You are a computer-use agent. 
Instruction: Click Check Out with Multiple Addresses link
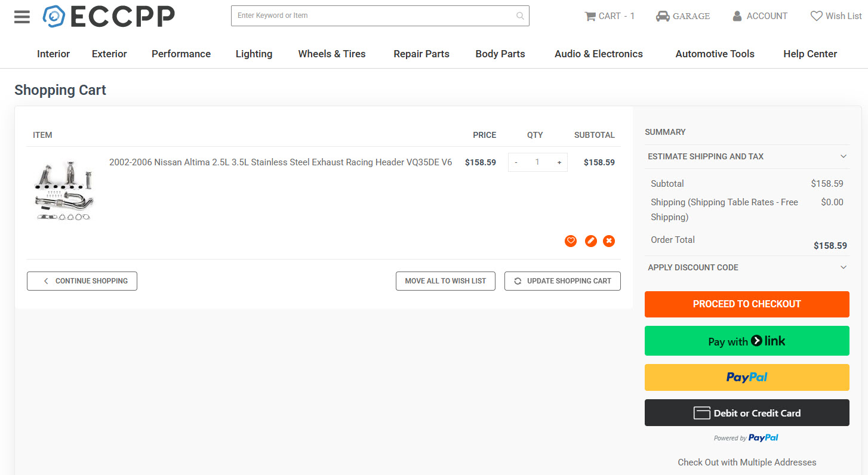(x=746, y=462)
